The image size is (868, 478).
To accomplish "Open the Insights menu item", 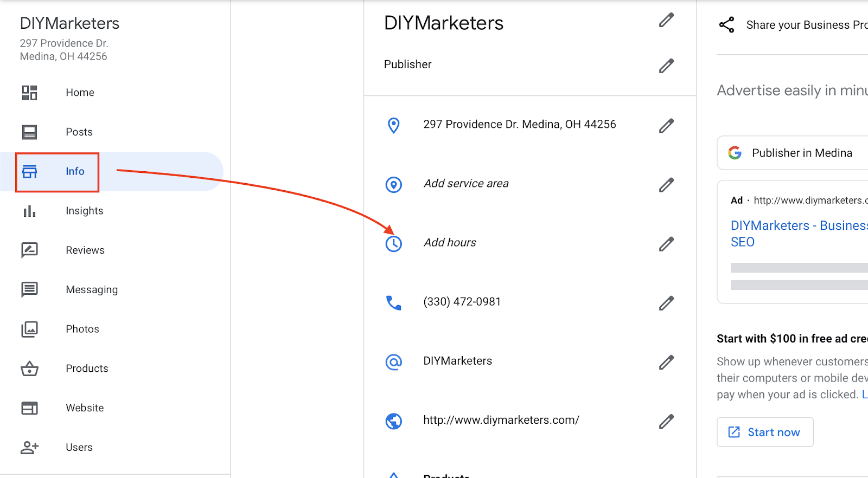I will 85,211.
